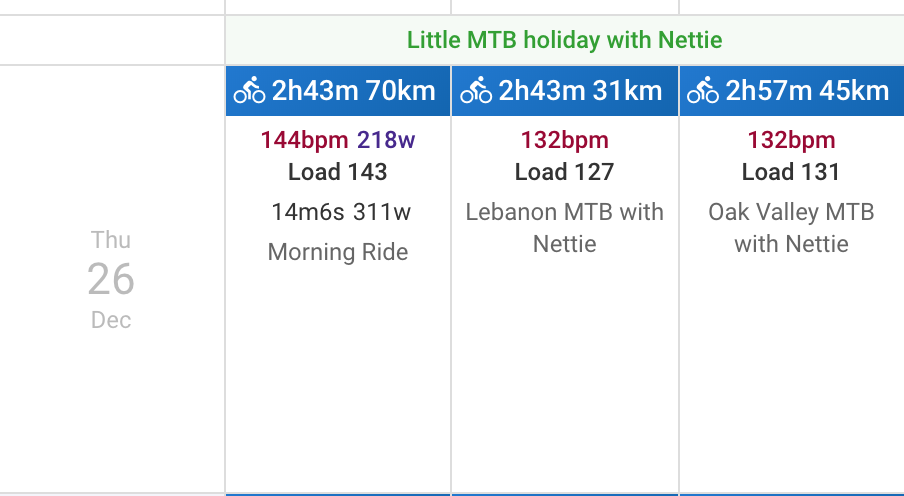The image size is (904, 496).
Task: Open the 2h43m 70km ride header
Action: click(x=338, y=91)
